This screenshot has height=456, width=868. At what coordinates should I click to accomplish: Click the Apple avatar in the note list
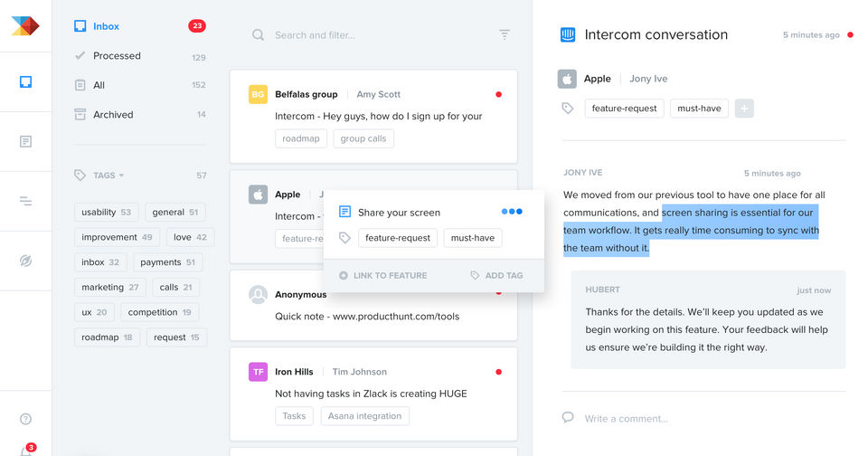click(258, 195)
